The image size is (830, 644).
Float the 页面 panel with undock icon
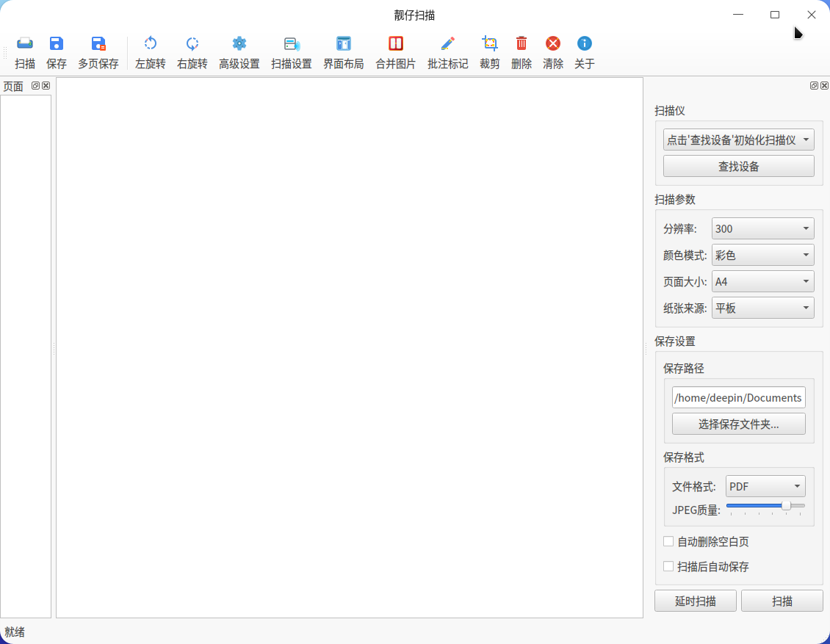point(35,86)
